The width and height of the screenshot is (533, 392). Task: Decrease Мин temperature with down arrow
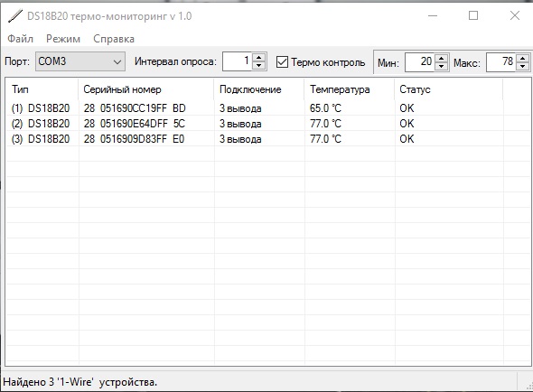pyautogui.click(x=441, y=67)
